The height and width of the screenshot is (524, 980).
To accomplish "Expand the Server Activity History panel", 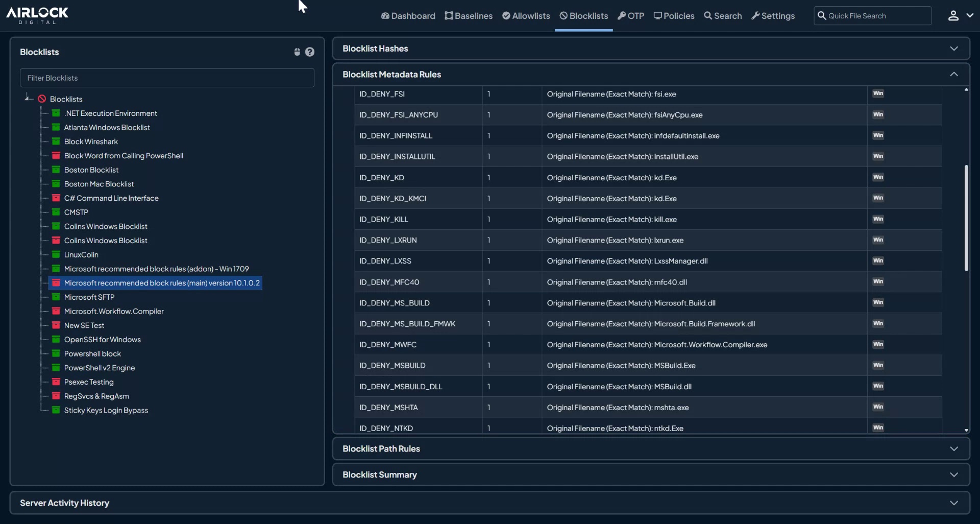I will tap(953, 503).
